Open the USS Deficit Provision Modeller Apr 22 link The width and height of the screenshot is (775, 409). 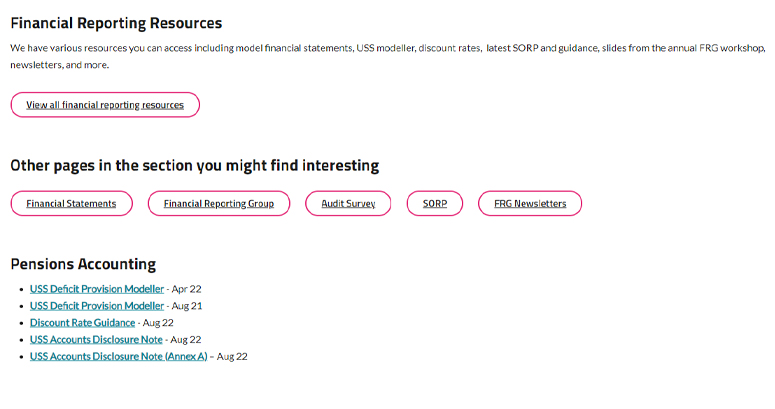[x=97, y=289]
